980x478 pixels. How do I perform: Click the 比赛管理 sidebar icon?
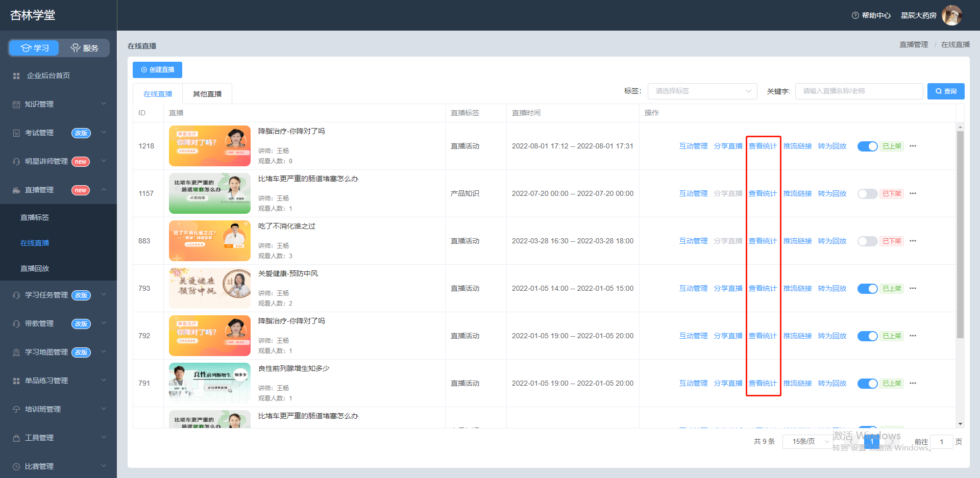point(16,467)
